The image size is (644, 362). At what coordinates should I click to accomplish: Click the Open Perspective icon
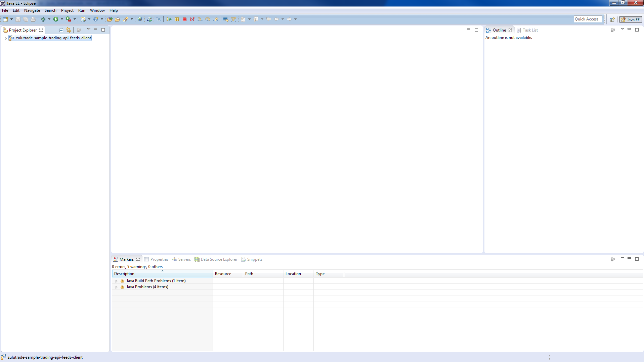[x=612, y=20]
